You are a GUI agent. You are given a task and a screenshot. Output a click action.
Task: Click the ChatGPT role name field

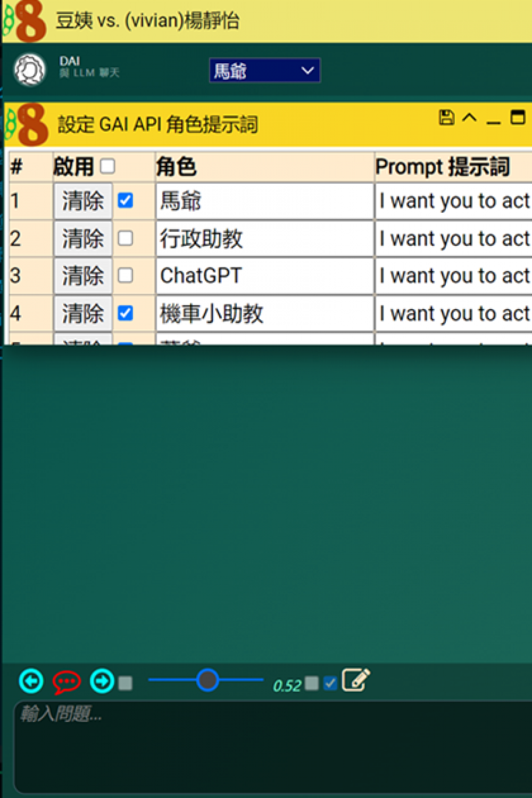click(x=264, y=276)
